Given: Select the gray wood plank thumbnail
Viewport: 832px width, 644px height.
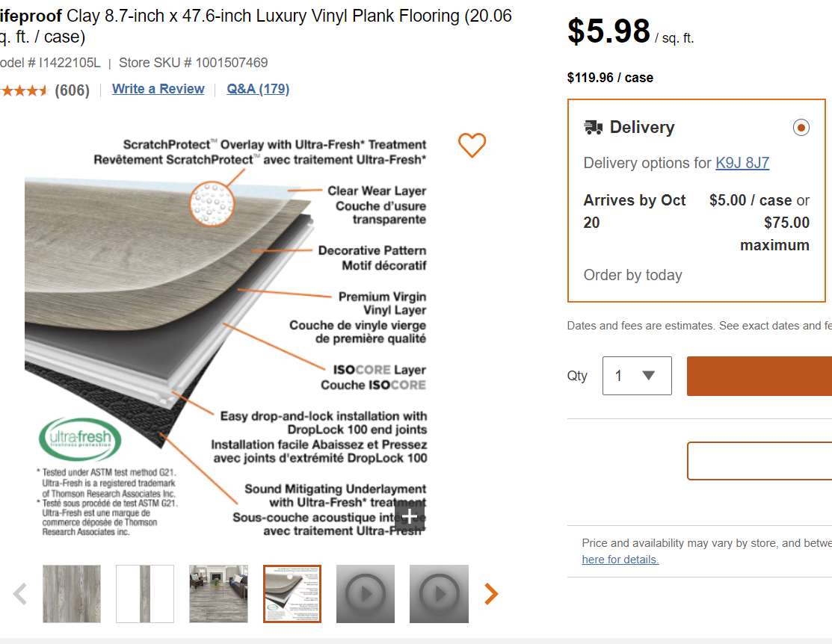Looking at the screenshot, I should click(x=72, y=594).
